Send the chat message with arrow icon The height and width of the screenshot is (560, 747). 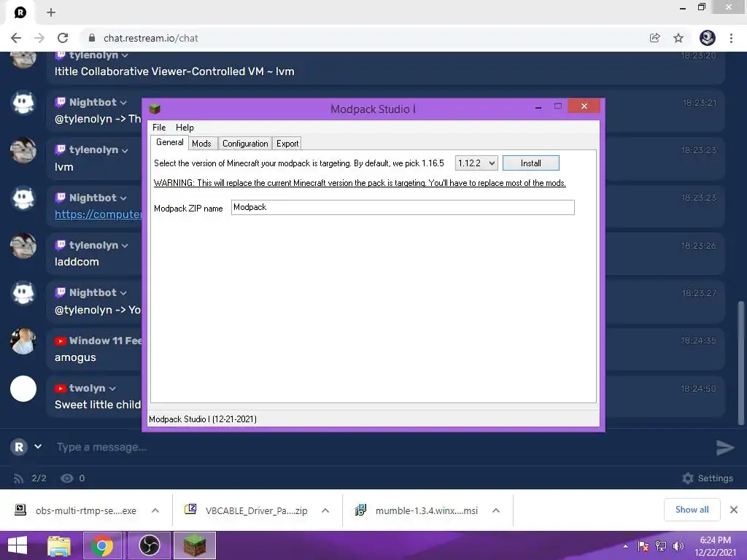pyautogui.click(x=725, y=447)
